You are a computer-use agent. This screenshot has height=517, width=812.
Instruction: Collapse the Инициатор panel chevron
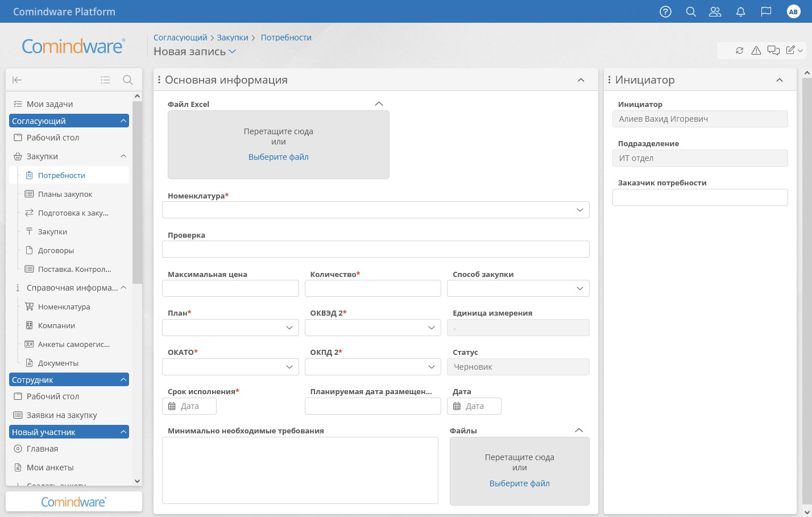click(x=780, y=80)
